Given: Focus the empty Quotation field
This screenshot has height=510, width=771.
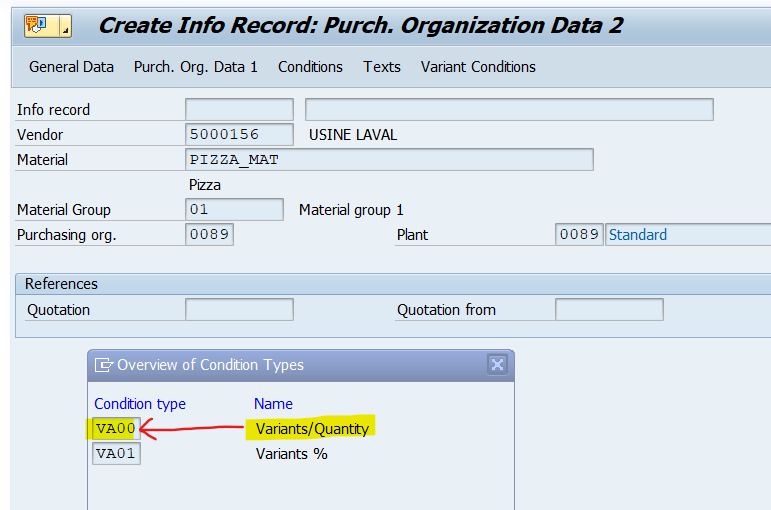Looking at the screenshot, I should point(239,310).
